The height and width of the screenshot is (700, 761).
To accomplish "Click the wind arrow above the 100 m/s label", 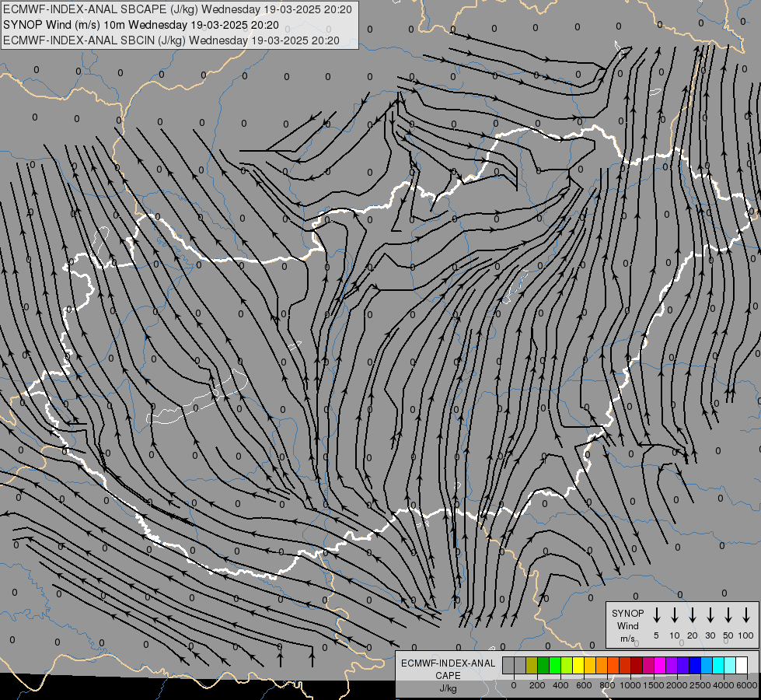I will pyautogui.click(x=746, y=615).
